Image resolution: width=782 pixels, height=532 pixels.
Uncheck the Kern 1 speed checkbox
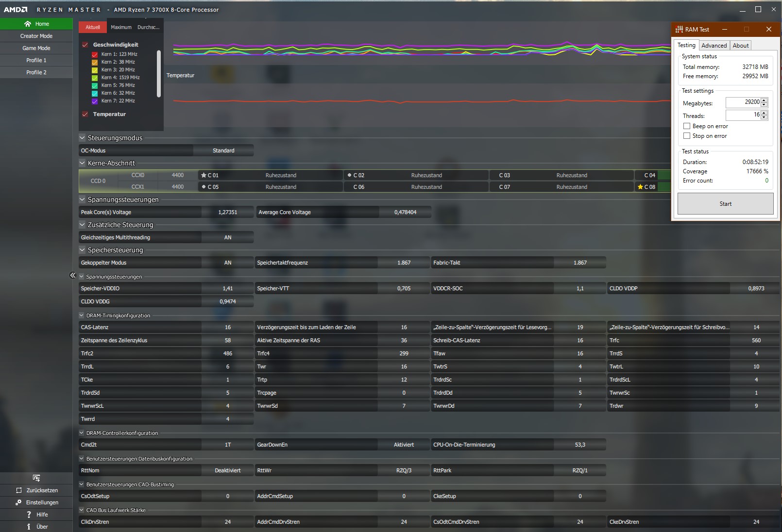click(x=95, y=54)
